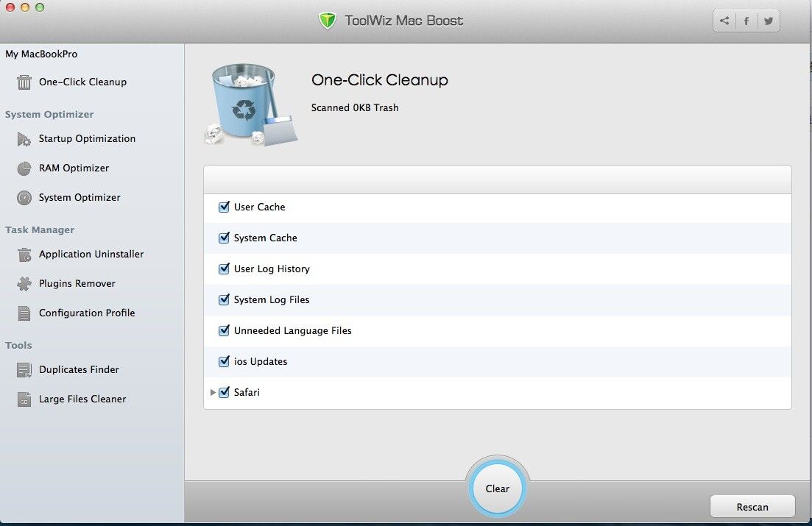Screen dimensions: 812x526
Task: Click the red close window button
Action: coord(10,7)
